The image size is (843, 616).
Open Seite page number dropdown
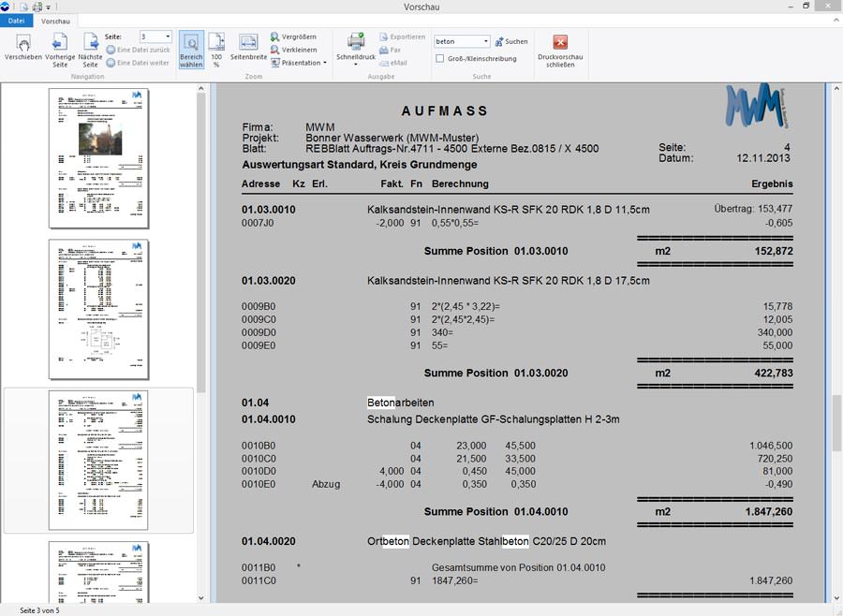168,37
